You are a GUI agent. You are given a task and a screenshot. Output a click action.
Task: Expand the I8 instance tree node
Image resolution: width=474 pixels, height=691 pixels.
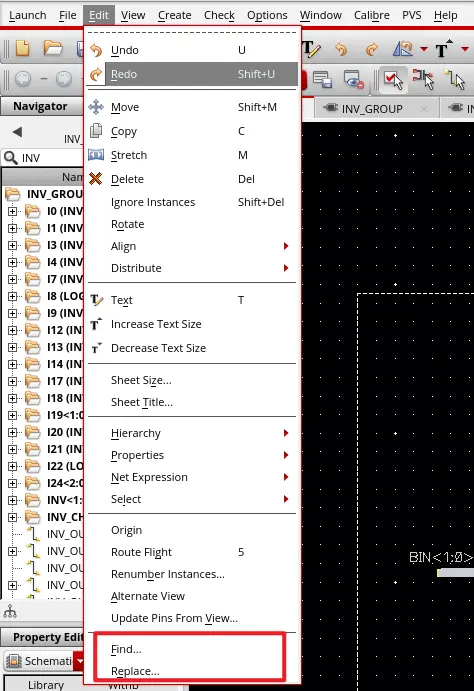tap(12, 296)
